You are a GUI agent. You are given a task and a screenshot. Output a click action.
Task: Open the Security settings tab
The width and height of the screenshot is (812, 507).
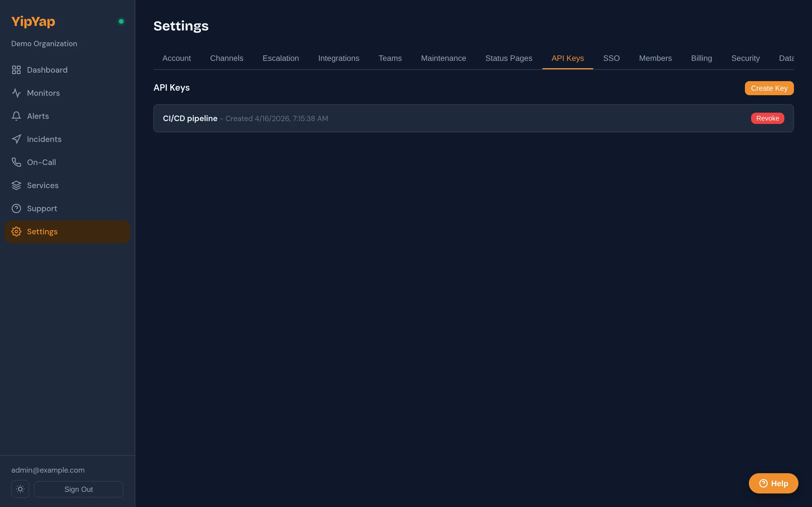click(x=745, y=58)
